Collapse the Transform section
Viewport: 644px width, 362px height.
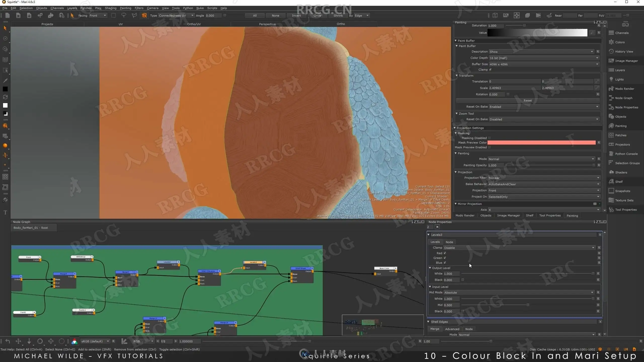(457, 76)
